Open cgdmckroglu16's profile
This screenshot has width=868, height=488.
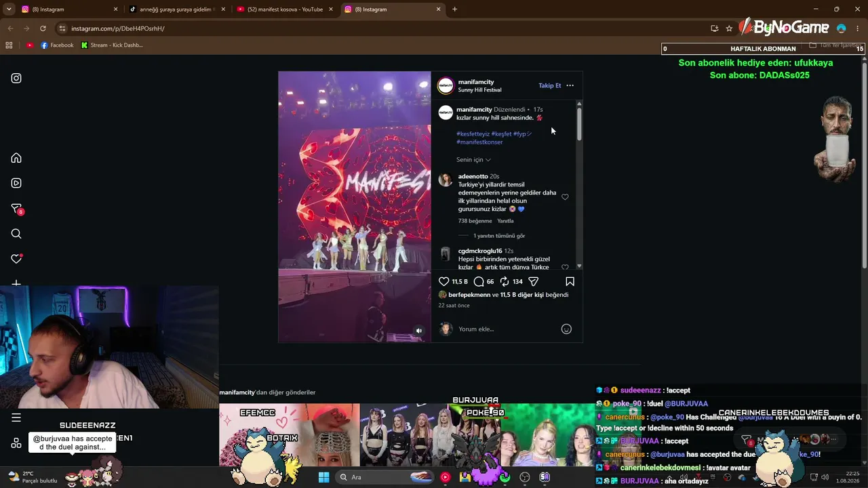[x=480, y=251]
